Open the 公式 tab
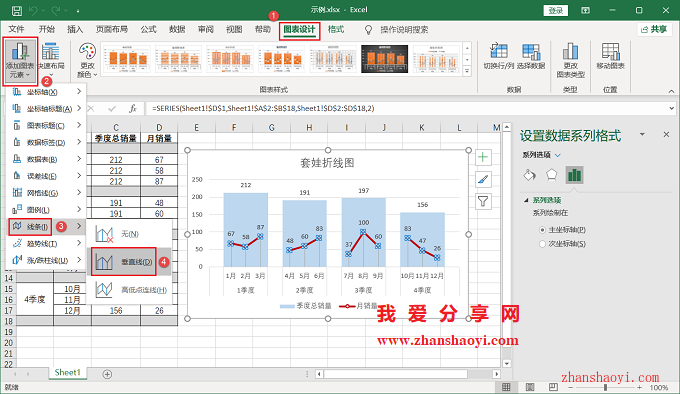 pyautogui.click(x=148, y=29)
